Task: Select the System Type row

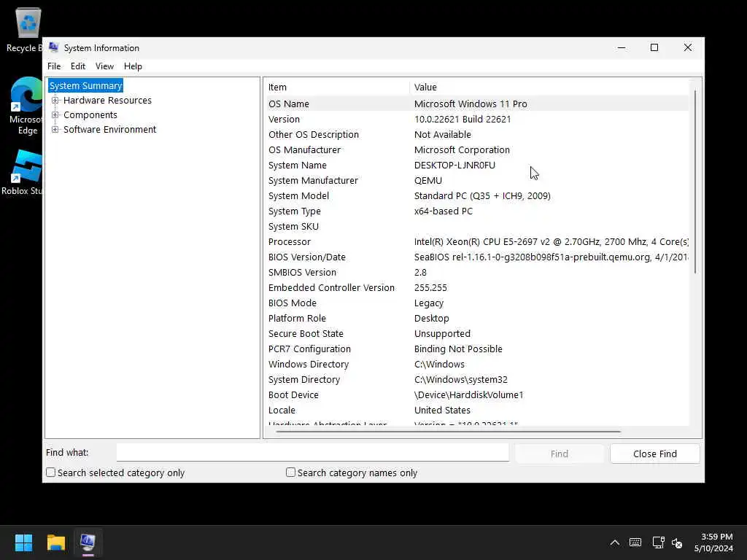Action: click(476, 211)
